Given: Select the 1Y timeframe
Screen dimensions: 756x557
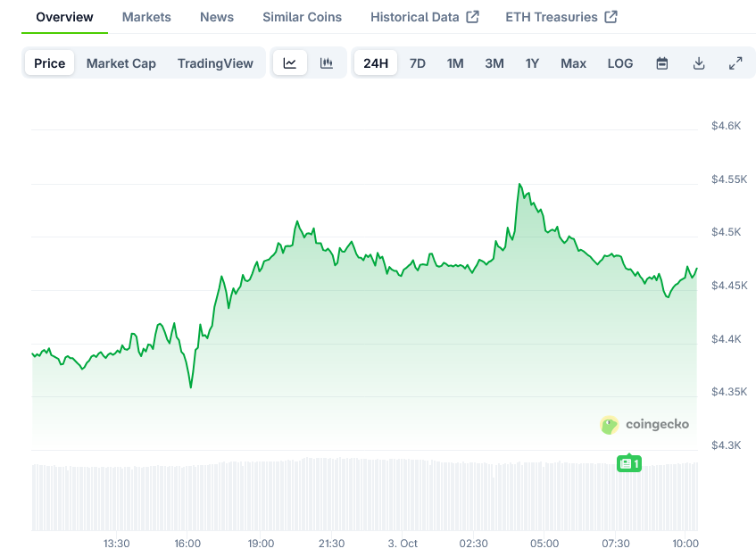Looking at the screenshot, I should 532,62.
